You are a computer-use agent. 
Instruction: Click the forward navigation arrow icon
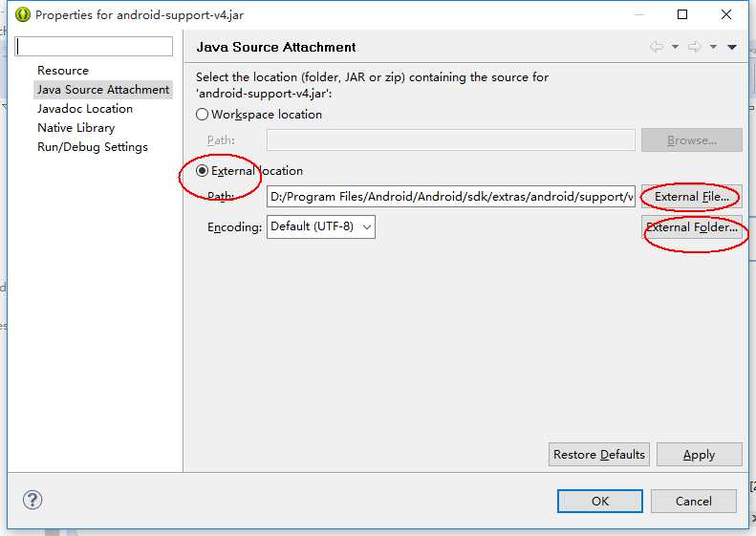694,47
